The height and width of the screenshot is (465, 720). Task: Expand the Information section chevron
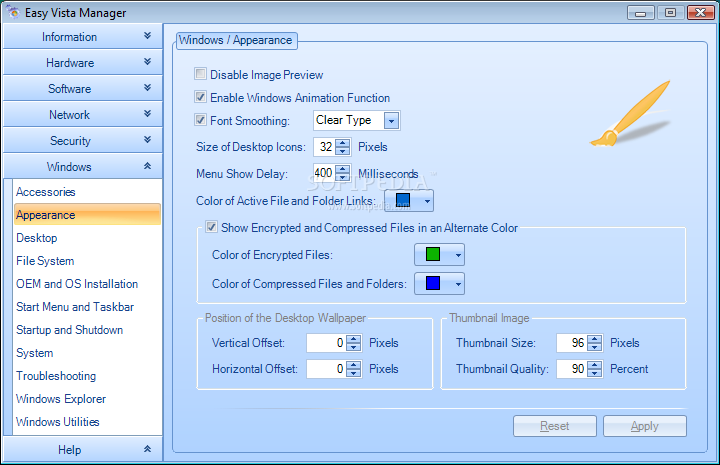(x=147, y=36)
